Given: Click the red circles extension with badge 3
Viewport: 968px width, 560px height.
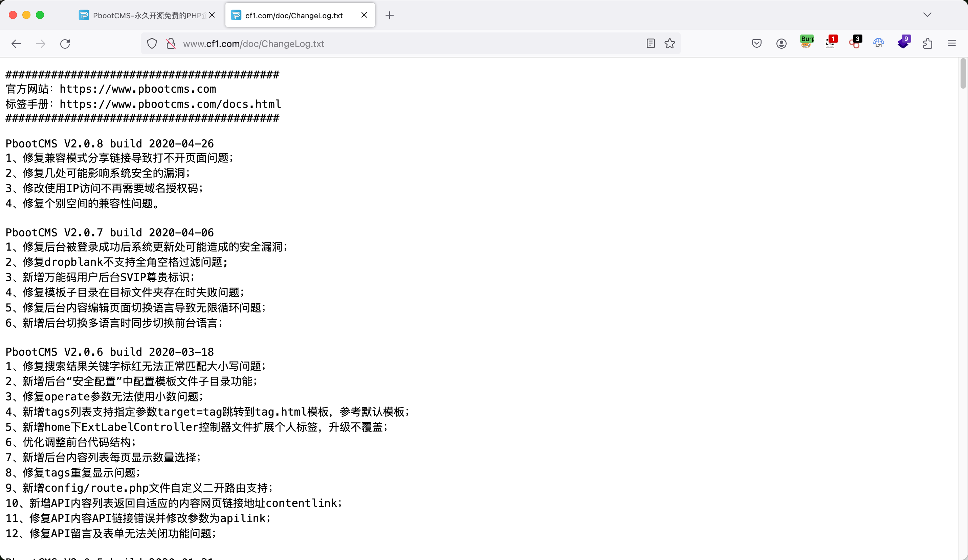Looking at the screenshot, I should (855, 43).
